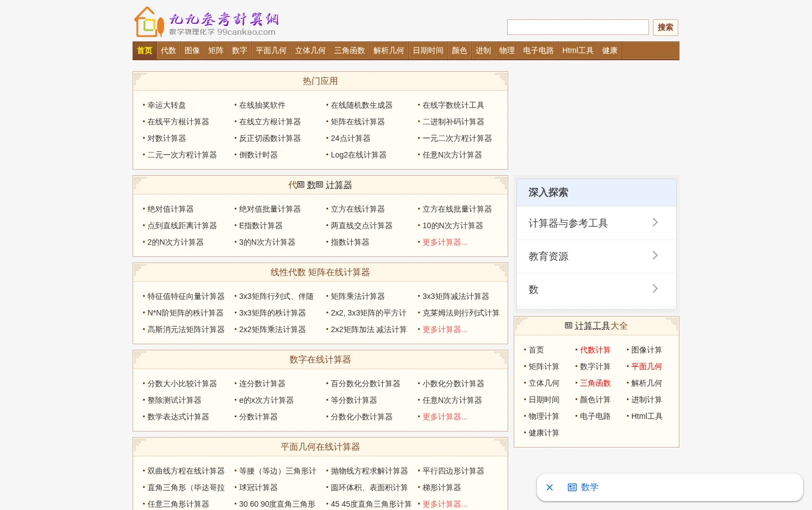
Task: Open 在线字数统计工具 link
Action: point(454,105)
